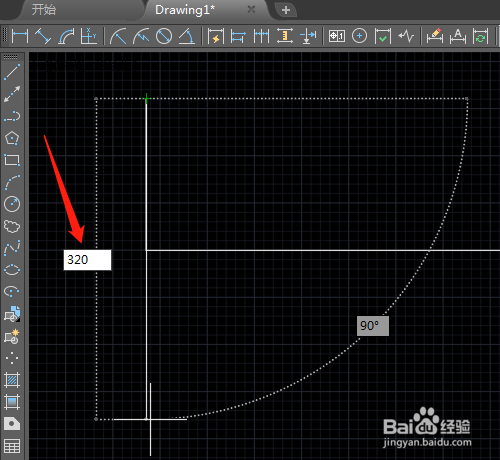Click the 320 length input field
Viewport: 500px width, 460px height.
(87, 260)
